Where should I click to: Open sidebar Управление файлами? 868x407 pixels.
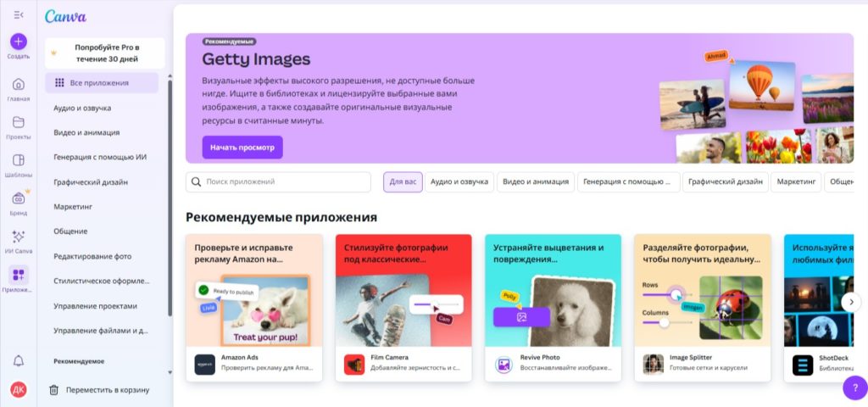pyautogui.click(x=102, y=331)
